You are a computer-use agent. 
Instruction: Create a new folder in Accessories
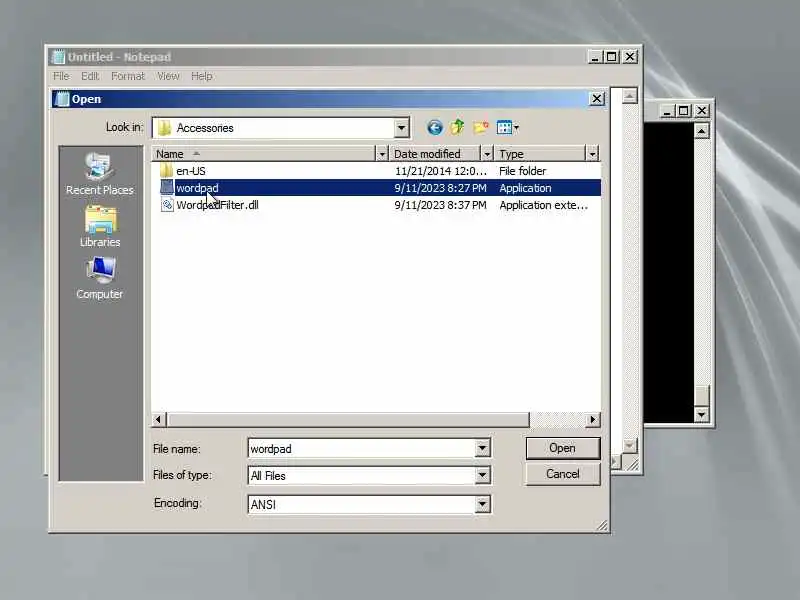pos(481,128)
